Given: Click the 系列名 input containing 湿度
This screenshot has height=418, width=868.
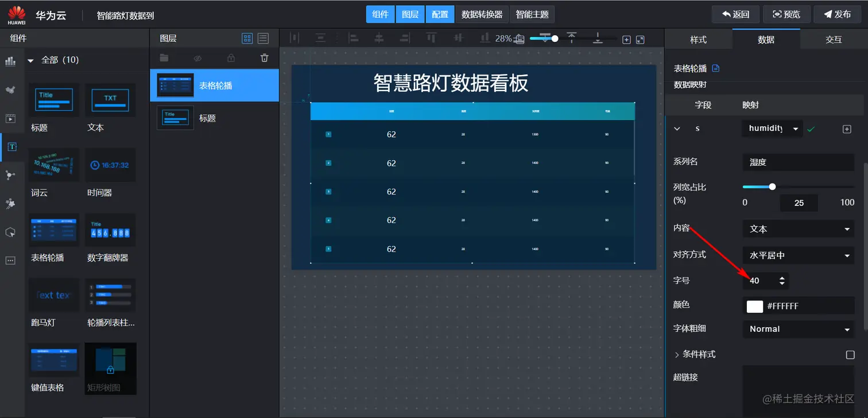Looking at the screenshot, I should point(799,162).
